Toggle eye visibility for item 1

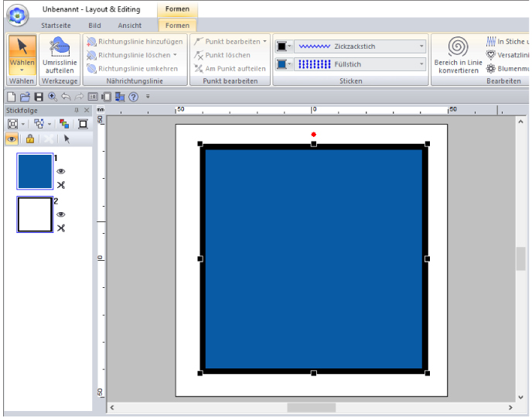(61, 172)
